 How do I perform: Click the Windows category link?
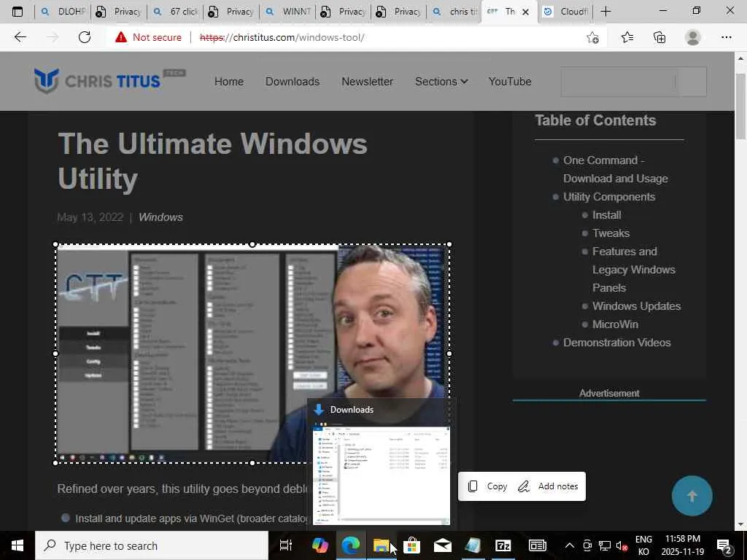coord(160,217)
